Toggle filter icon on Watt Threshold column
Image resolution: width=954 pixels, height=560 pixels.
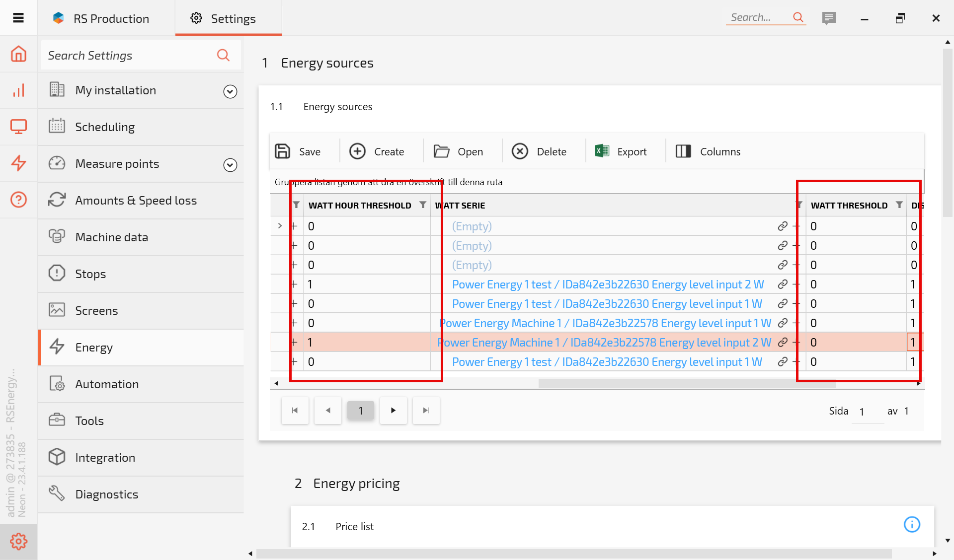[899, 205]
